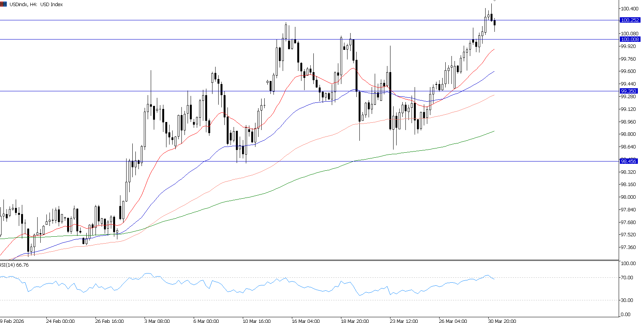Click the 98.456 horizontal line price tag

[x=629, y=161]
